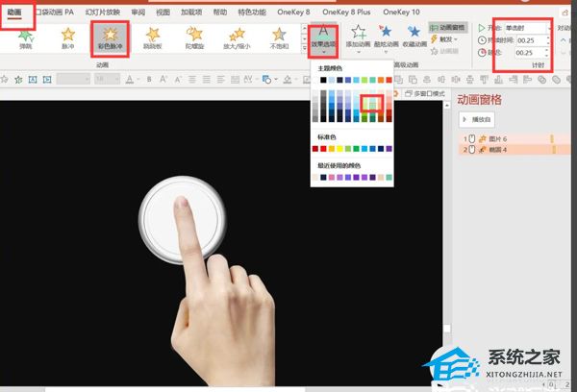Screen dimensions: 577x392
Task: Select the 放大/缩小 (Grow/Shrink) animation
Action: (x=237, y=39)
